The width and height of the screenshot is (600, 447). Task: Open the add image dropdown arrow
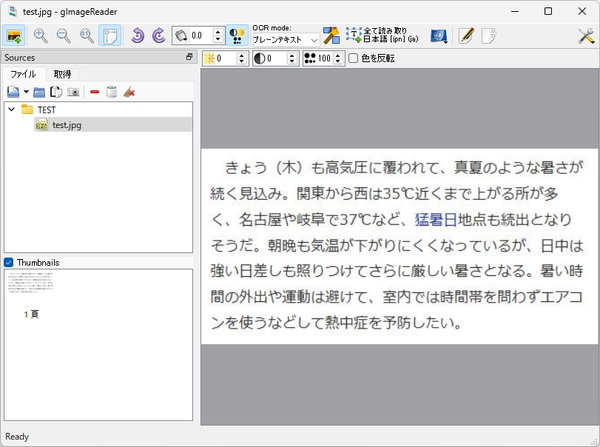[x=26, y=92]
